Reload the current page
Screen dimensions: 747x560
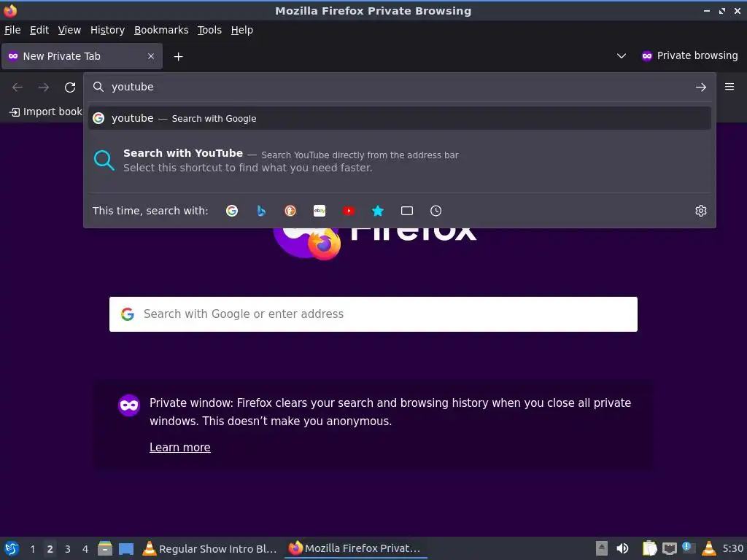point(70,87)
